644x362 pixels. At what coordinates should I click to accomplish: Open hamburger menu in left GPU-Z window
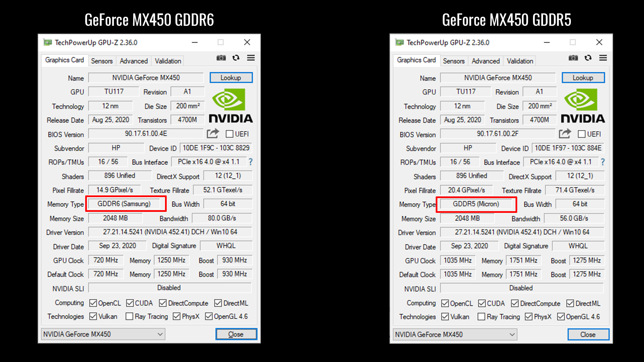[x=251, y=58]
